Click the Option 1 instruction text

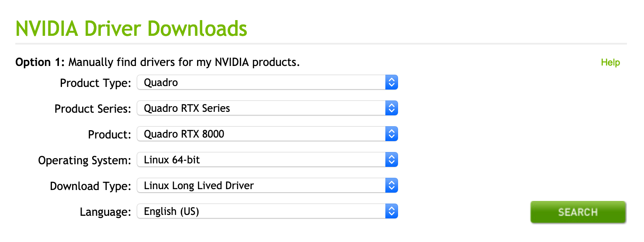tap(158, 62)
